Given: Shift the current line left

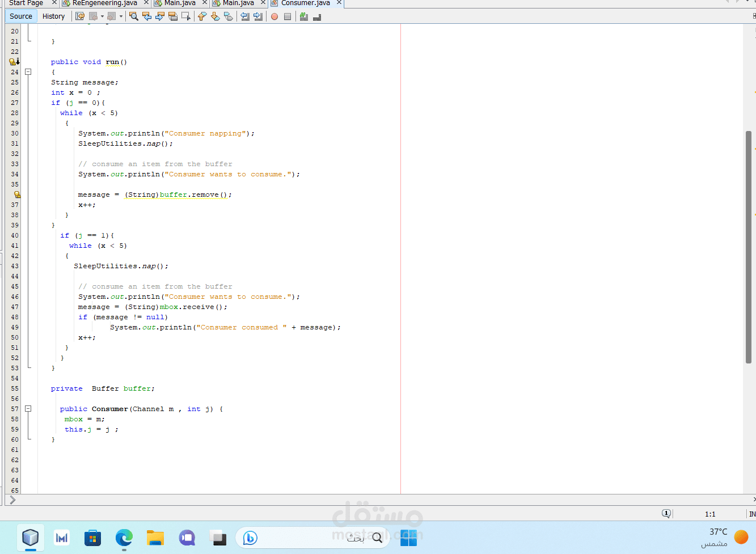Looking at the screenshot, I should tap(245, 16).
